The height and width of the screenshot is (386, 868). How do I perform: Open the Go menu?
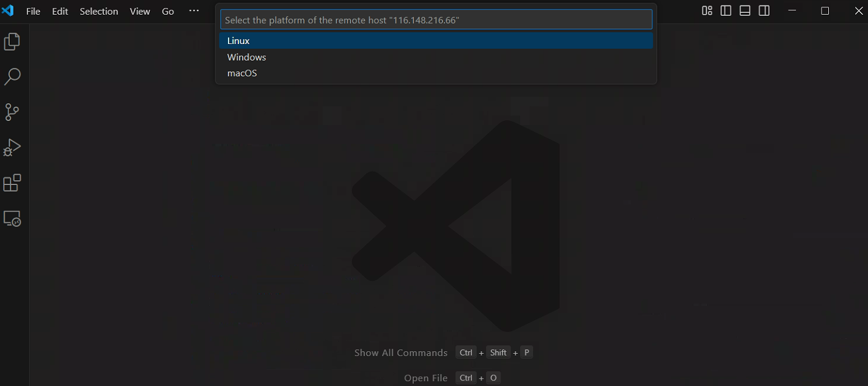pyautogui.click(x=168, y=11)
